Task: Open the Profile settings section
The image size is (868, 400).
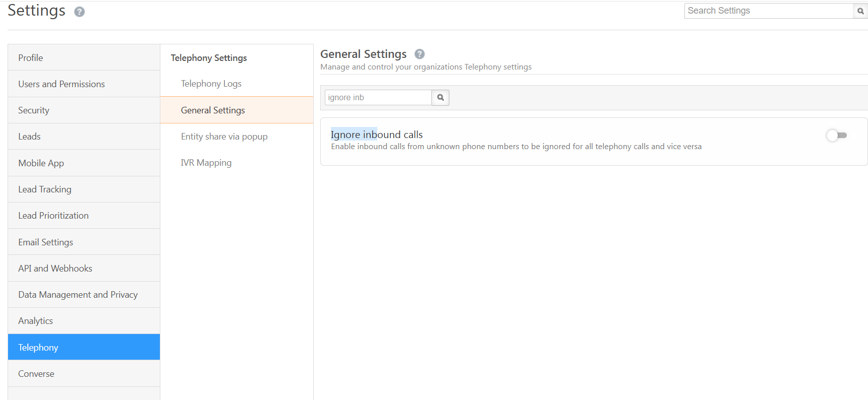Action: 31,58
